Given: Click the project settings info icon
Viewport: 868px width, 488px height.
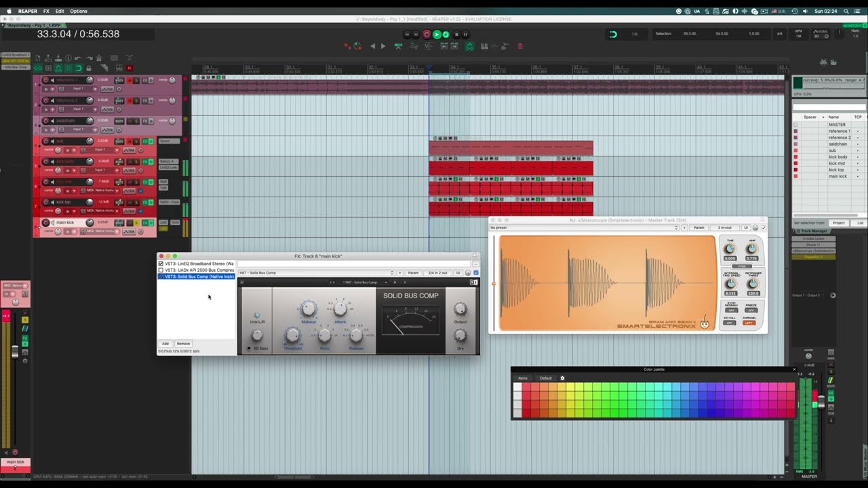Looking at the screenshot, I should tap(68, 58).
